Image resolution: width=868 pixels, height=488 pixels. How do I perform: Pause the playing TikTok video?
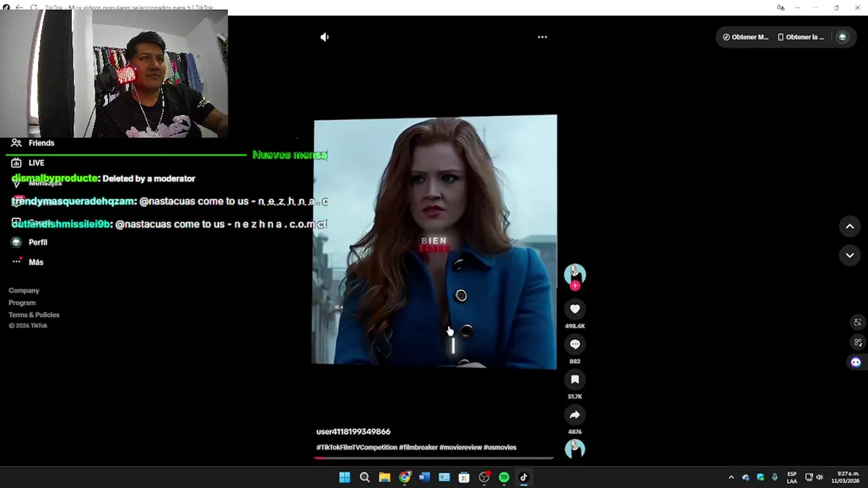(x=434, y=242)
